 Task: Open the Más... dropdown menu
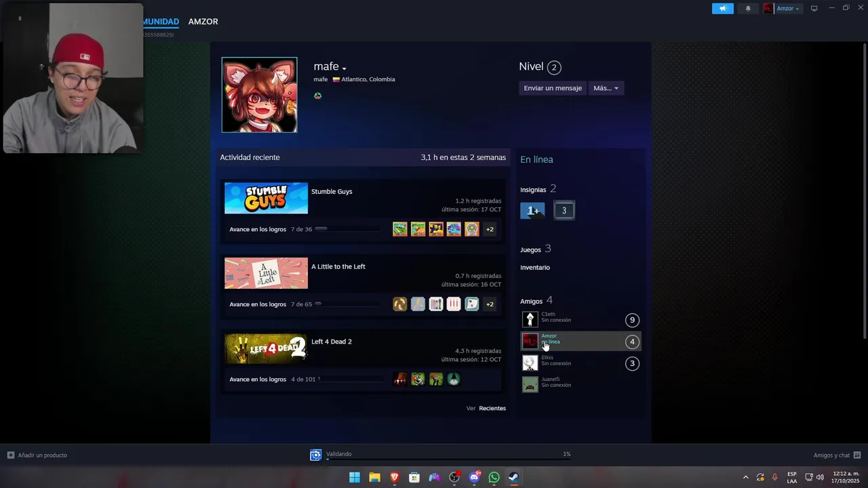(x=606, y=88)
